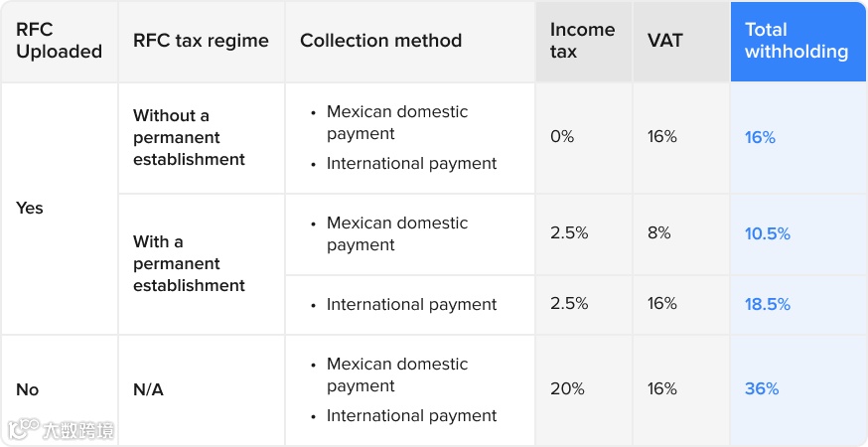Select the 16% total withholding value
This screenshot has width=868, height=447.
[x=760, y=137]
